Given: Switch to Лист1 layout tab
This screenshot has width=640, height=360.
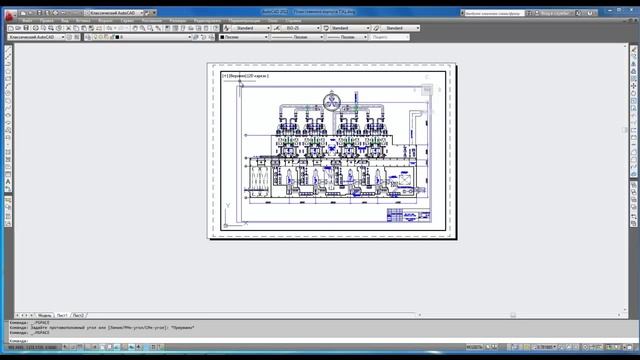Looking at the screenshot, I should point(62,316).
